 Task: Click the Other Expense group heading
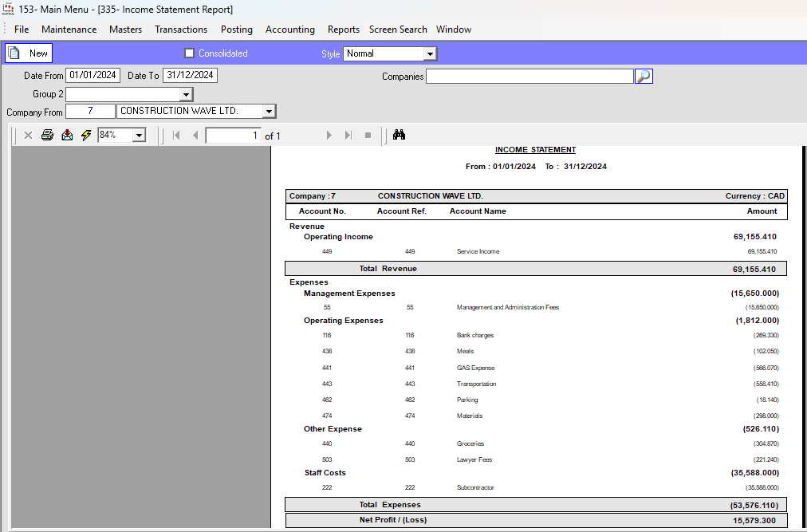point(333,429)
